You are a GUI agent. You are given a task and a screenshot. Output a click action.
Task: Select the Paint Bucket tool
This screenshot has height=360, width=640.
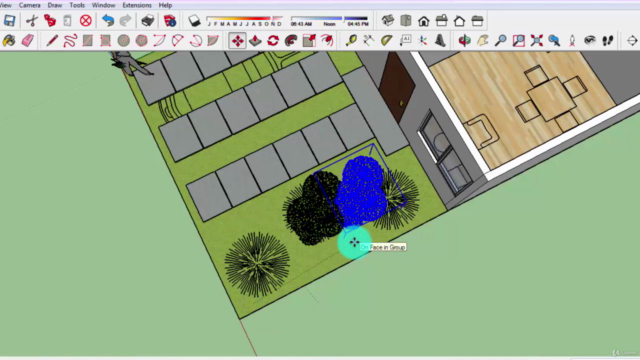(x=9, y=41)
